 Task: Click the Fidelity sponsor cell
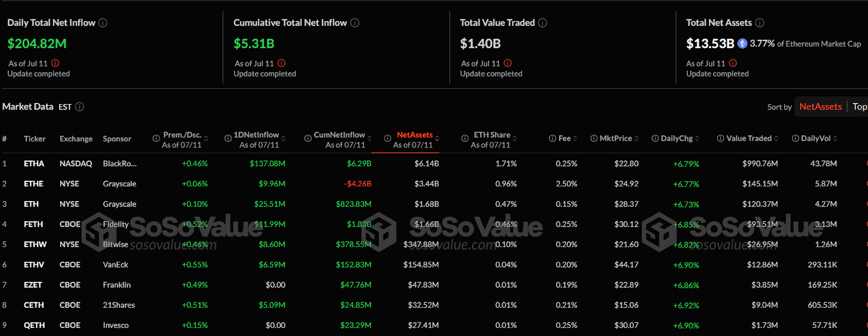point(116,224)
